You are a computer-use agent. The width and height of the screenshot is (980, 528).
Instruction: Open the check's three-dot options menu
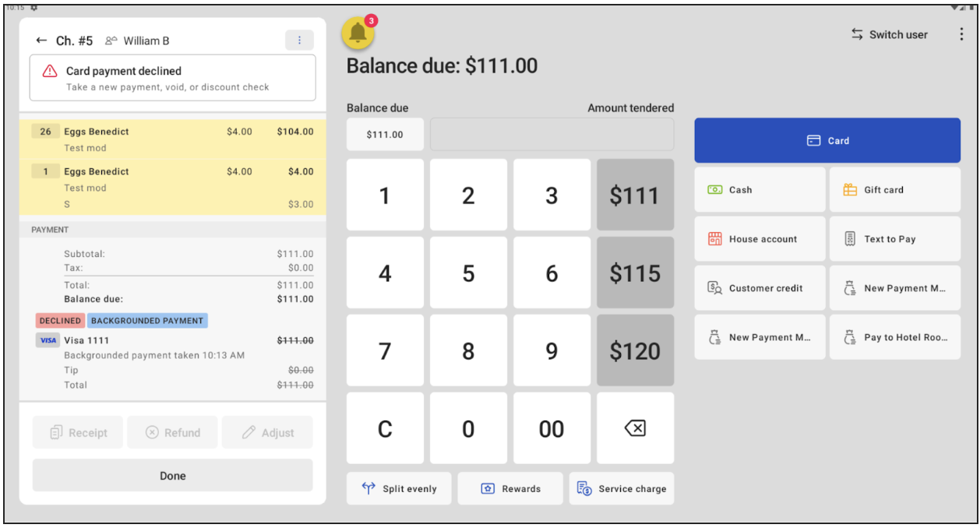click(x=299, y=40)
